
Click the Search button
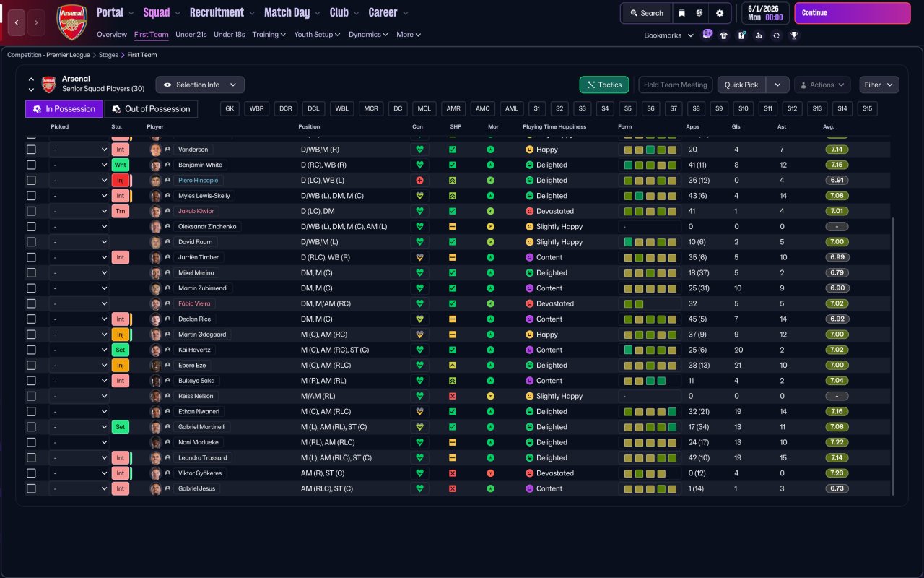click(x=645, y=13)
